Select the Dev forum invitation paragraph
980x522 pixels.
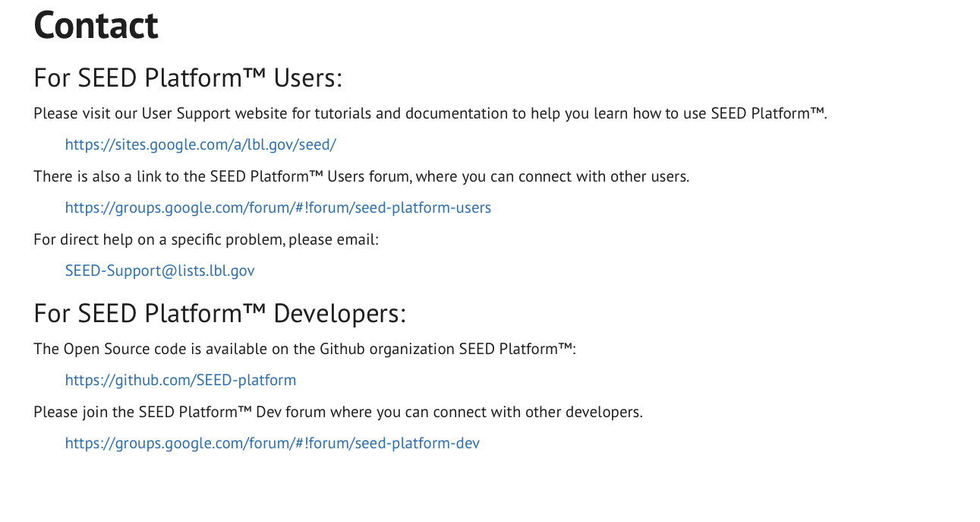pos(338,411)
